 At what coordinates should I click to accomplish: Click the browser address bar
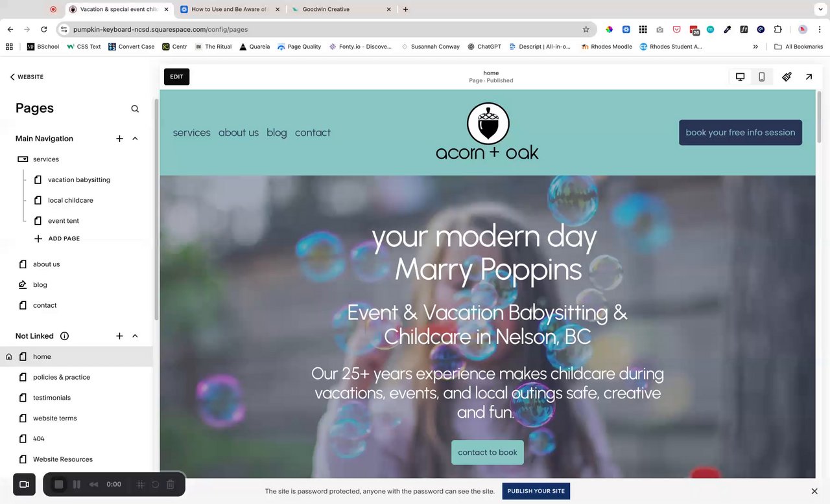(x=324, y=29)
